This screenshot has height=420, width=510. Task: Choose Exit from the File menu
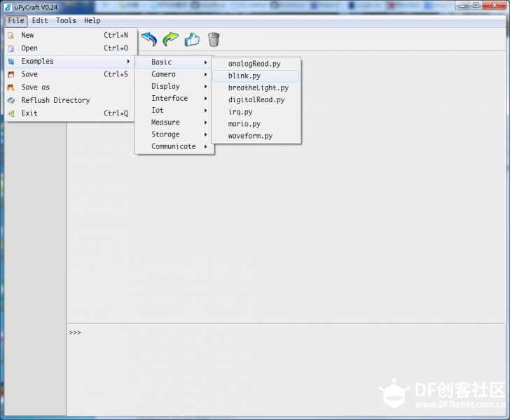coord(69,113)
